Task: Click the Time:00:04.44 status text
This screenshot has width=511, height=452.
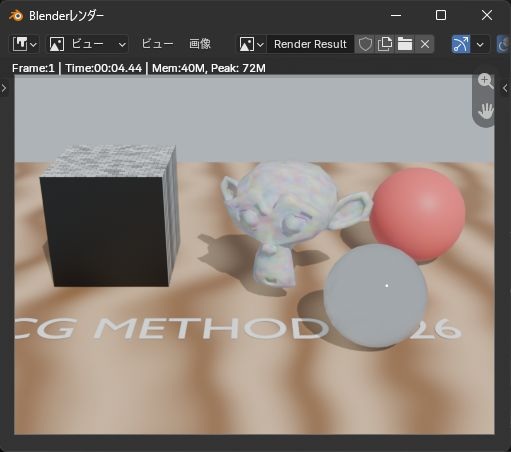Action: (x=103, y=68)
